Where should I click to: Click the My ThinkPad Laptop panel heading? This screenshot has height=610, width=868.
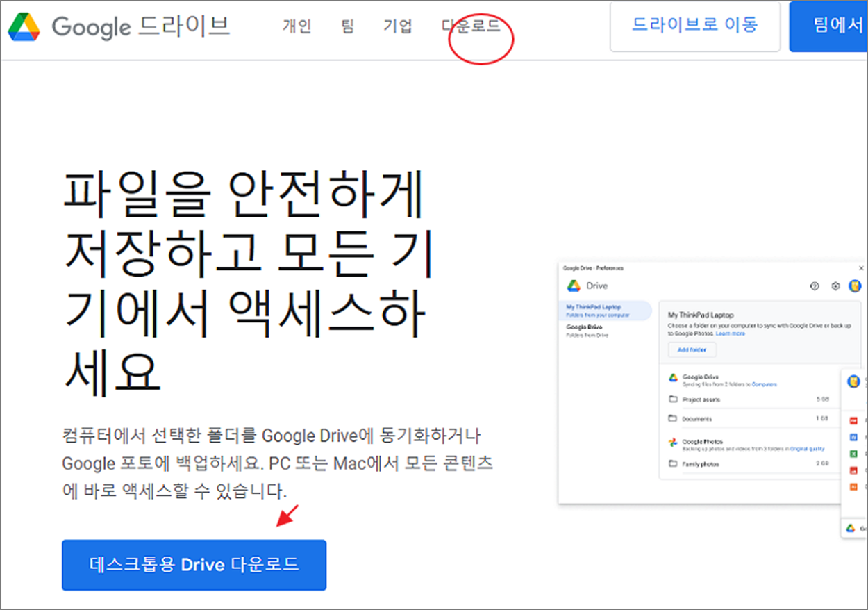(701, 315)
